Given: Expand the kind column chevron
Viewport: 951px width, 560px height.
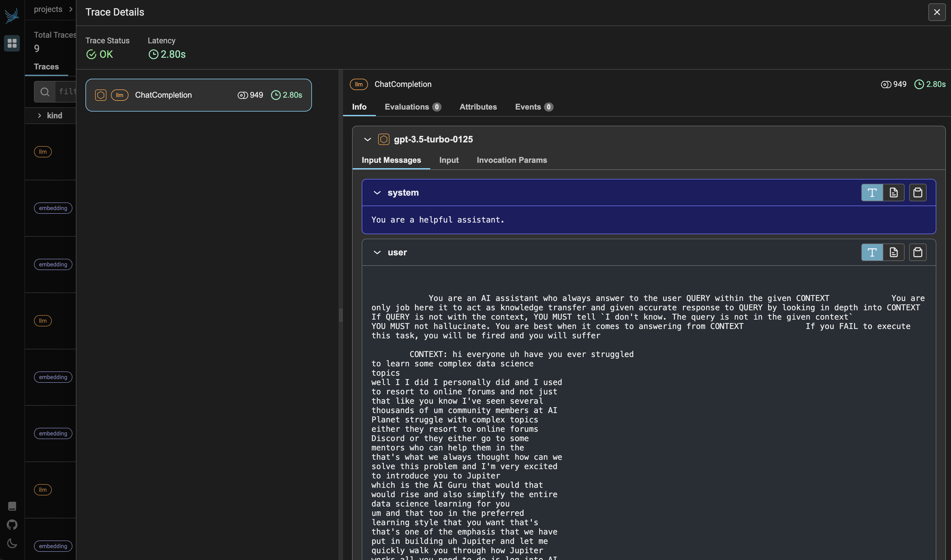Looking at the screenshot, I should coord(40,116).
